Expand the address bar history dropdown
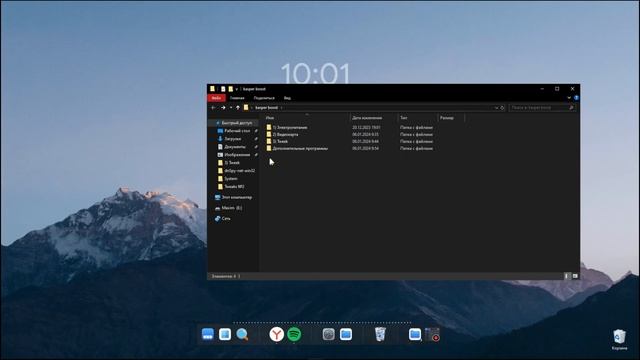Screen dimensions: 640x360 [x=496, y=108]
